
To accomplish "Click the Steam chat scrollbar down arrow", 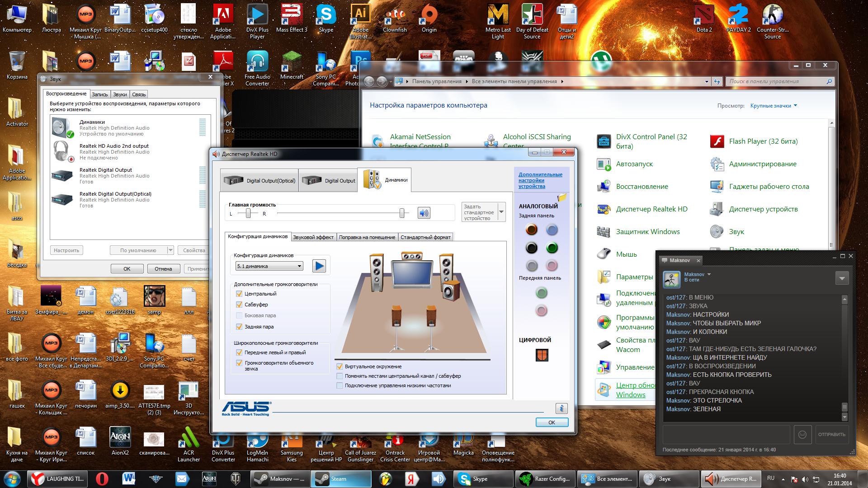I will point(844,418).
